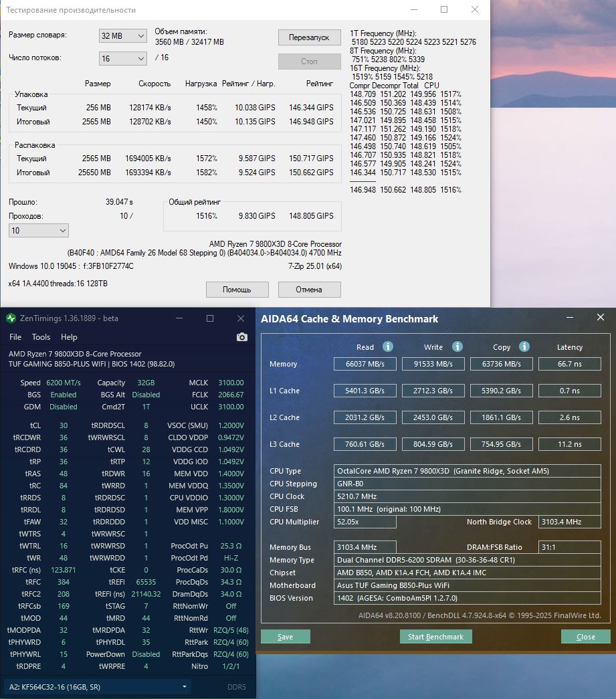Click the Copy info icon in AIDA64
The width and height of the screenshot is (616, 699).
coord(524,346)
